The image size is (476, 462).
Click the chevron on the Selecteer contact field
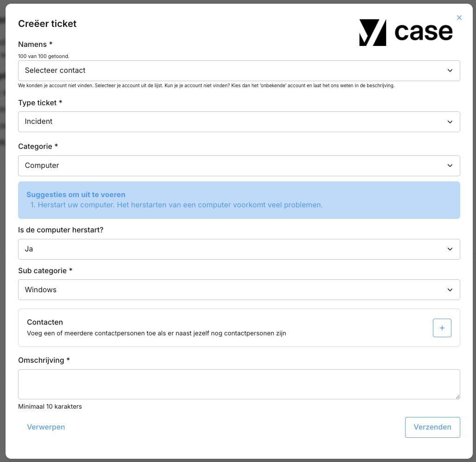tap(450, 70)
